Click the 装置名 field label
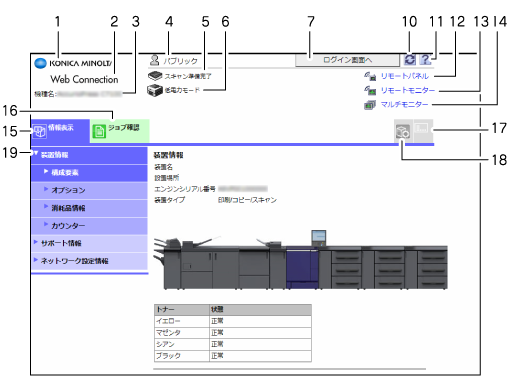510x389 pixels. (163, 167)
